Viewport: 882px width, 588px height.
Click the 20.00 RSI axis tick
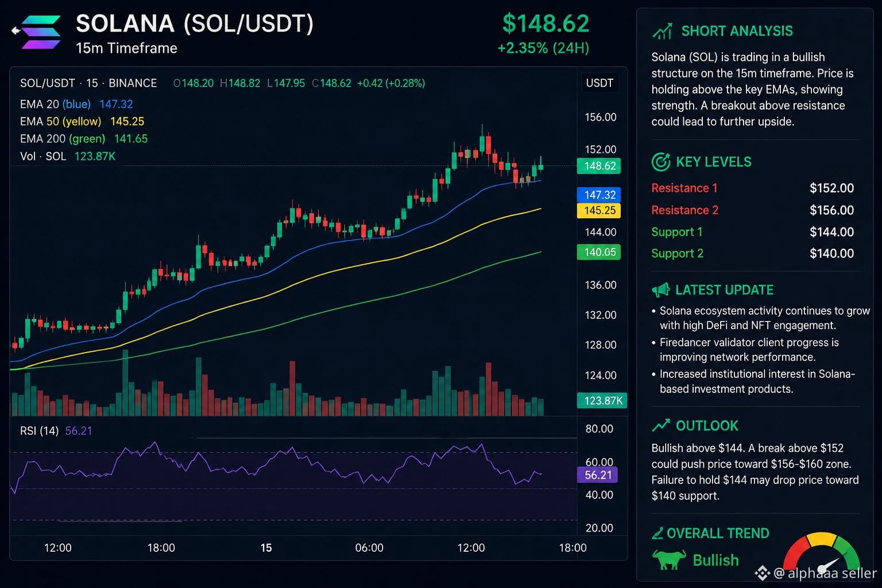tap(599, 528)
